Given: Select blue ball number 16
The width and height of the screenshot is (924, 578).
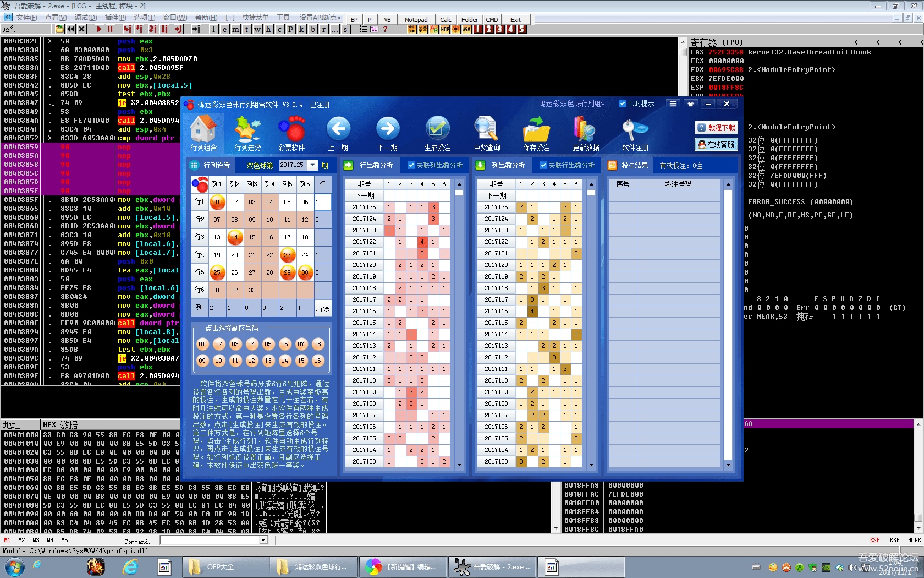Looking at the screenshot, I should coord(317,361).
